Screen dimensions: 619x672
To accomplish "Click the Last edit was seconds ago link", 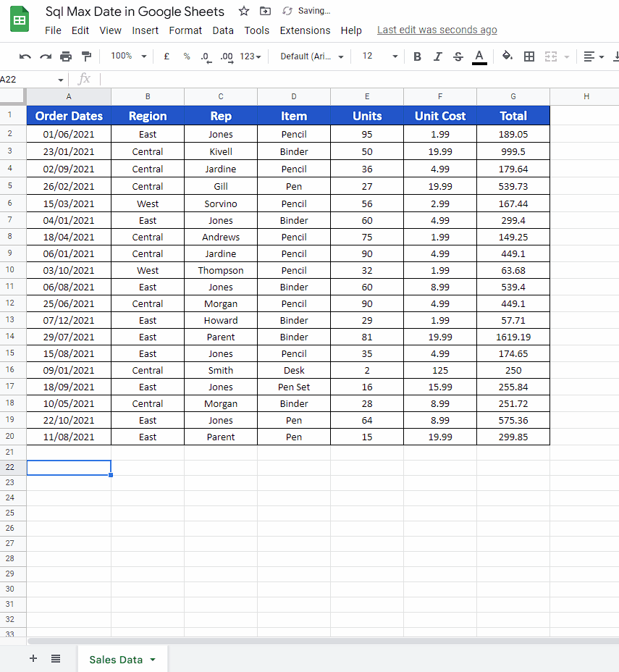I will [437, 30].
